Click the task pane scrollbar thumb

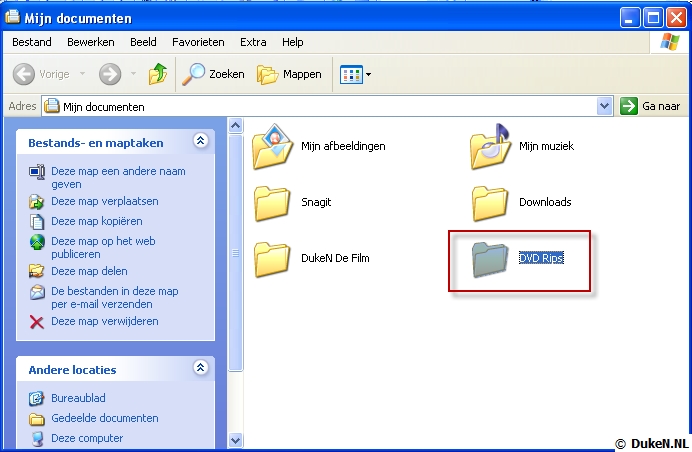236,253
